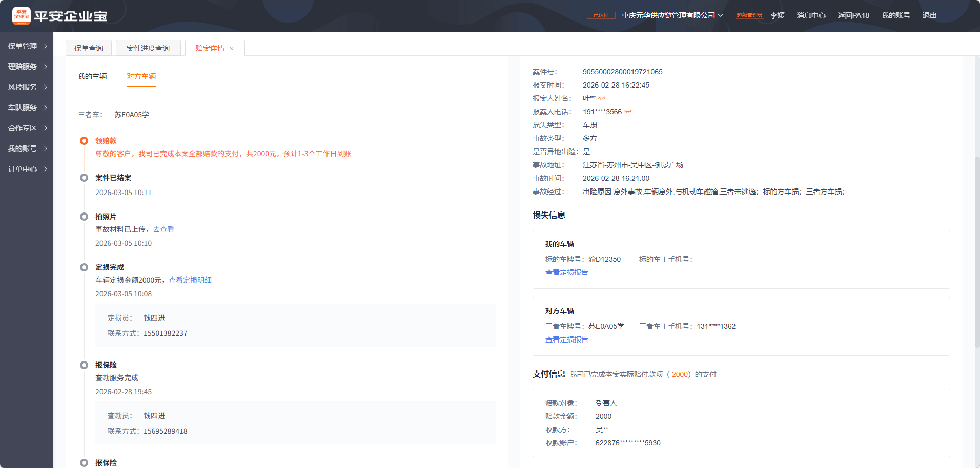Click the vertical scrollbar on the right
980x468 pixels.
pyautogui.click(x=977, y=256)
